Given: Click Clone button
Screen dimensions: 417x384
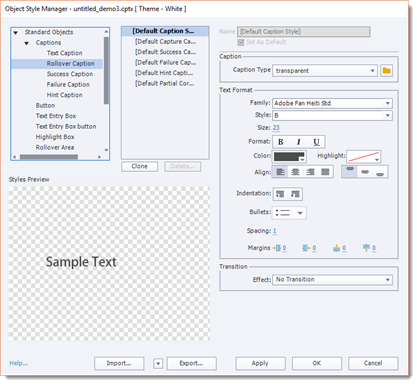Looking at the screenshot, I should [x=139, y=166].
